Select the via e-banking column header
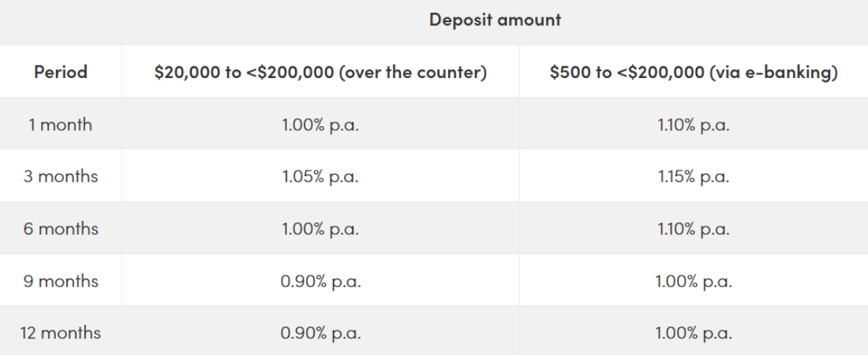The width and height of the screenshot is (868, 355). (x=691, y=72)
